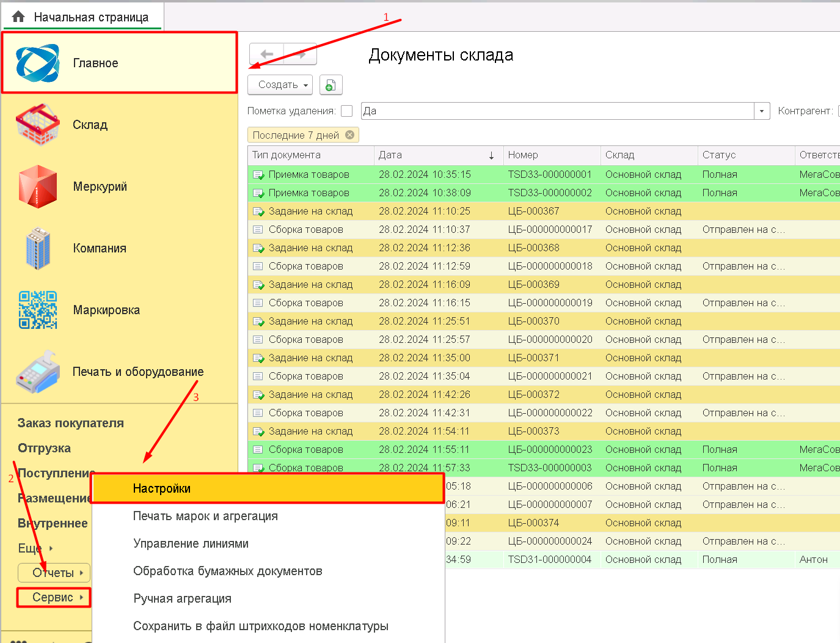Go back with the left arrow button

tap(267, 54)
